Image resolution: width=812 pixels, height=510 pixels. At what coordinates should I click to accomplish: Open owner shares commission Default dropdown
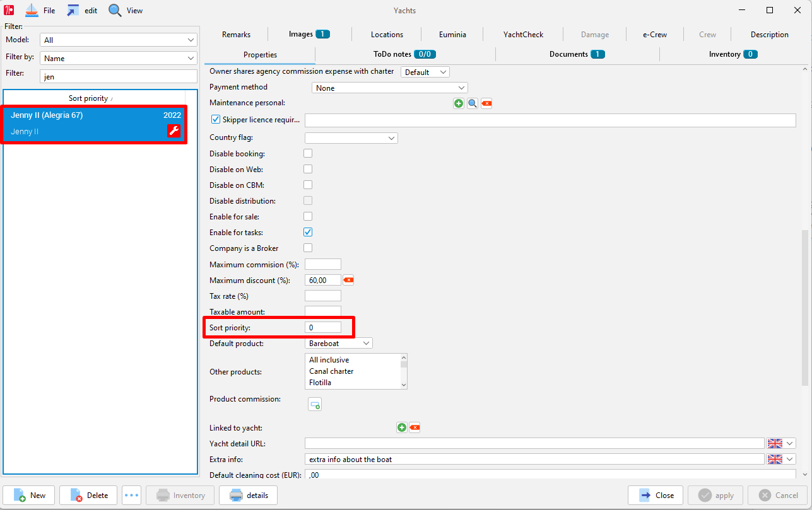(425, 72)
